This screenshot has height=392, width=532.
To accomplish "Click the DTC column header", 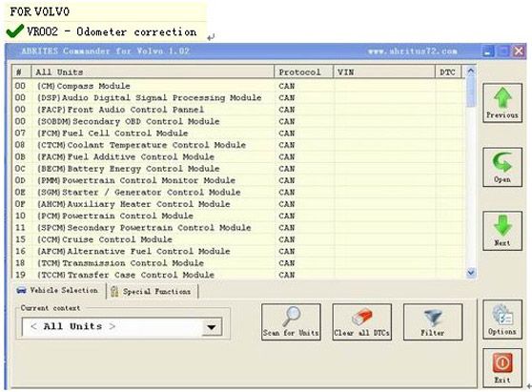I will (x=448, y=72).
